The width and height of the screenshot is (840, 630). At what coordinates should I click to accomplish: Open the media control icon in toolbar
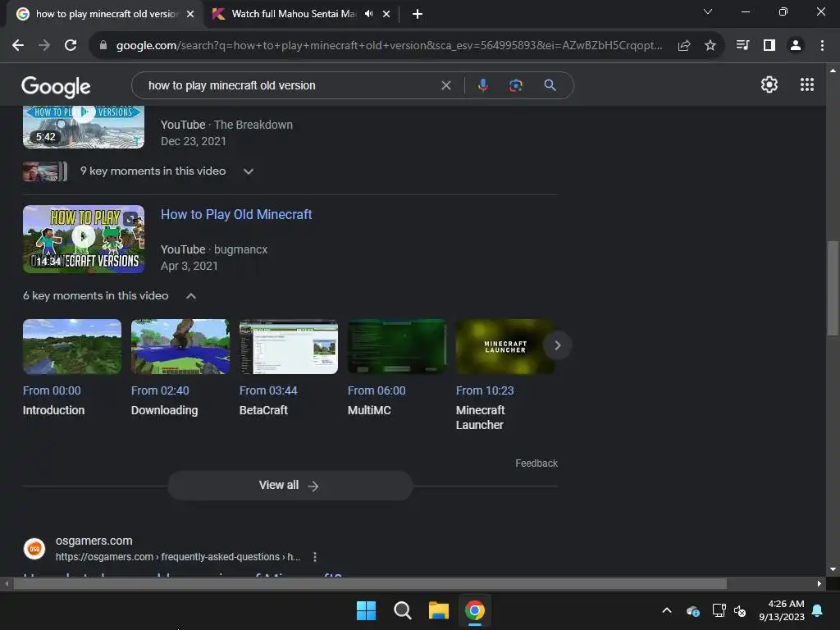[x=742, y=46]
